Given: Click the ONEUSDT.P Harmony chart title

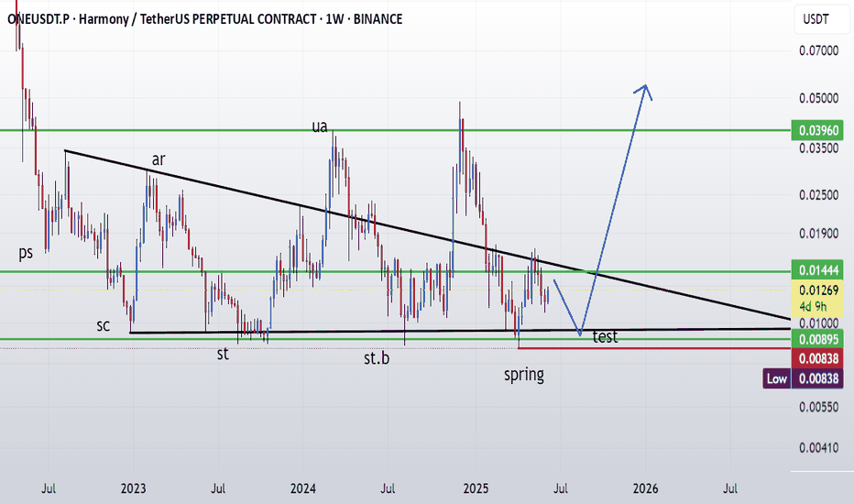Looking at the screenshot, I should click(204, 19).
